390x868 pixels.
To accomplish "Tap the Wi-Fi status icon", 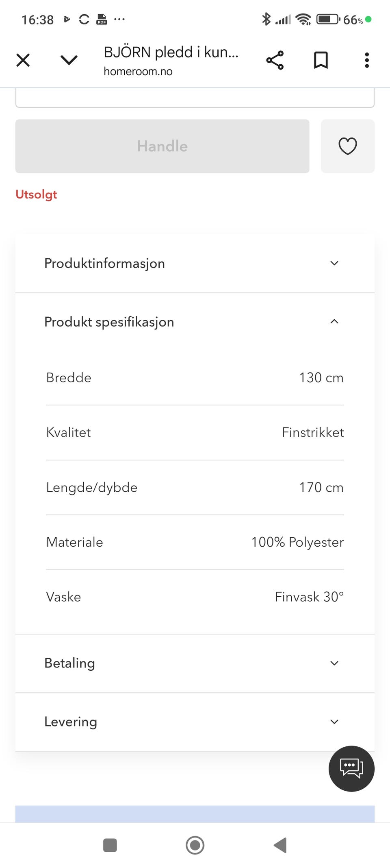I will click(x=303, y=19).
